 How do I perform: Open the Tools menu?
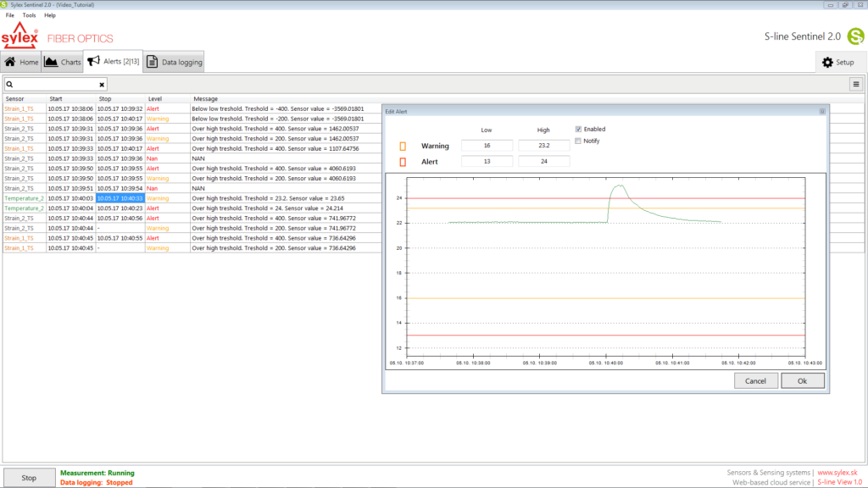point(29,15)
